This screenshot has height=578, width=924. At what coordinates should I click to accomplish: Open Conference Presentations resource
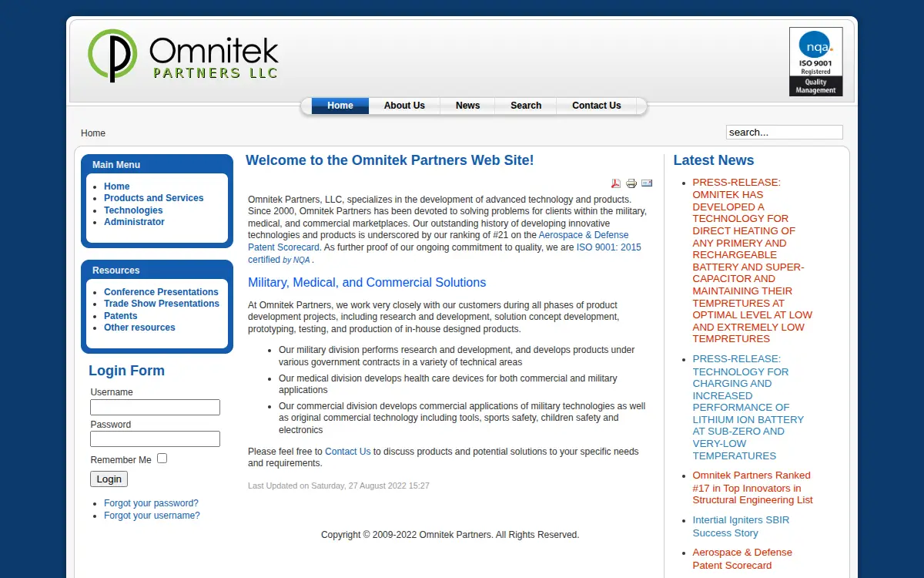pyautogui.click(x=162, y=292)
